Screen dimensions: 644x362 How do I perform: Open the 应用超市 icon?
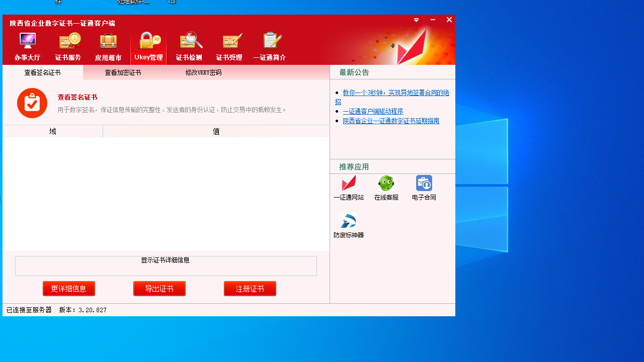(x=108, y=45)
